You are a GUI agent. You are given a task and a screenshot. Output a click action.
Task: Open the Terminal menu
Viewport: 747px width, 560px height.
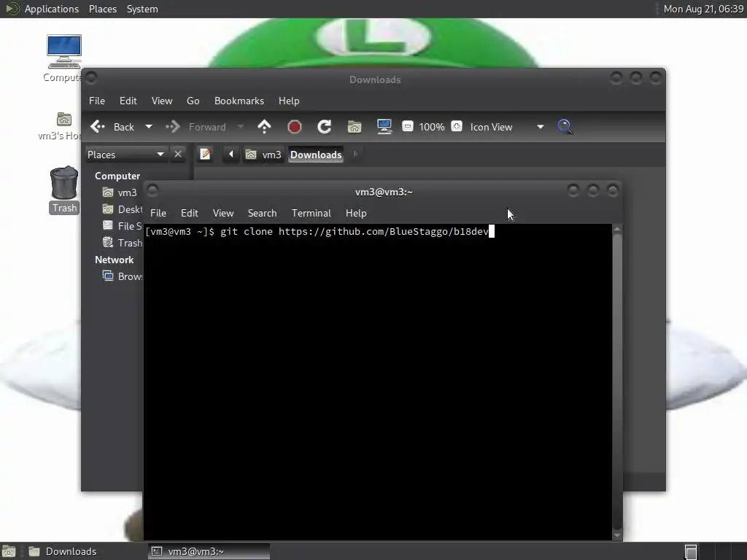click(x=311, y=214)
